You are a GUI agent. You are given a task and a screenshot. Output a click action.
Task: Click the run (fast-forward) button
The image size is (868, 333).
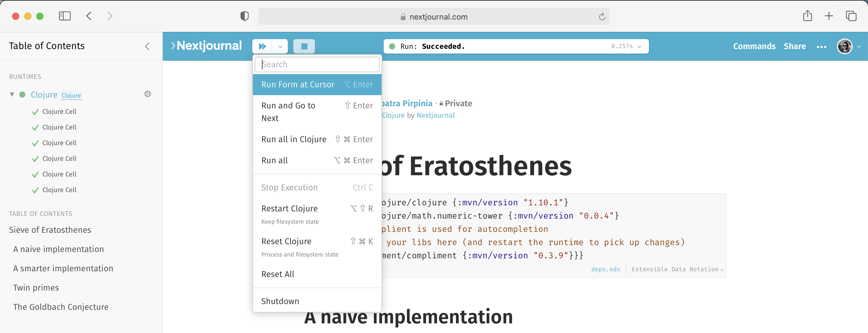262,46
